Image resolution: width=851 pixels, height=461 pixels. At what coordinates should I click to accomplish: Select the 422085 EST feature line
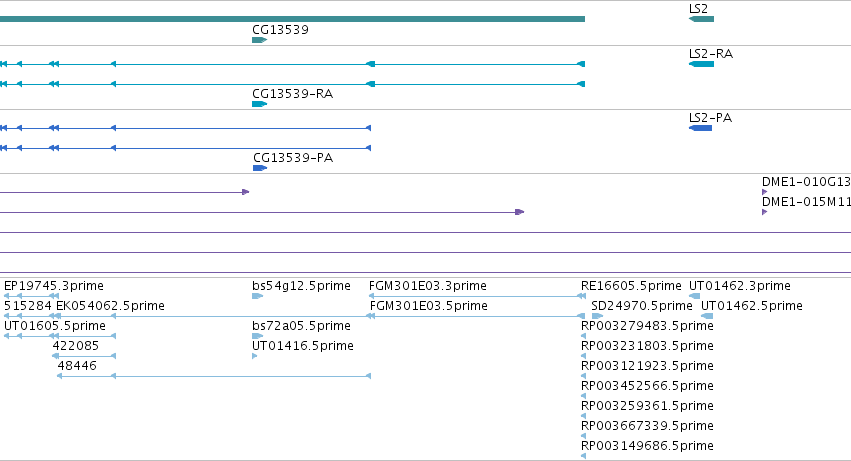[x=84, y=357]
